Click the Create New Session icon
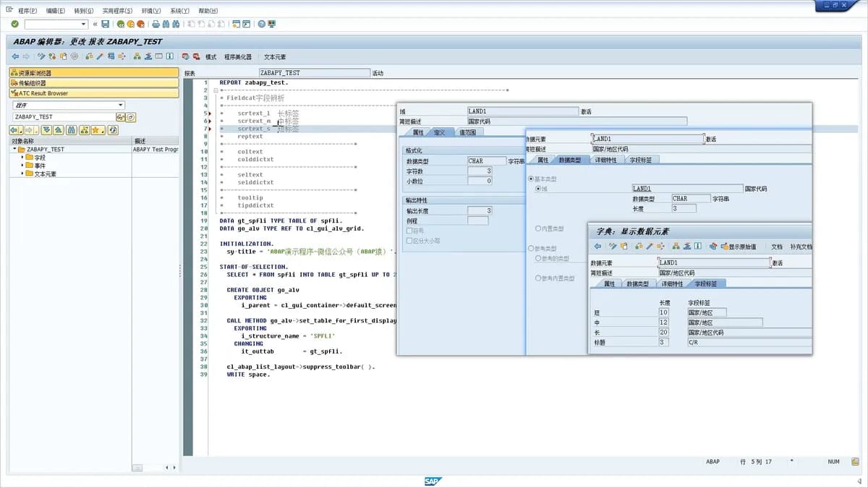This screenshot has width=868, height=488. [235, 24]
